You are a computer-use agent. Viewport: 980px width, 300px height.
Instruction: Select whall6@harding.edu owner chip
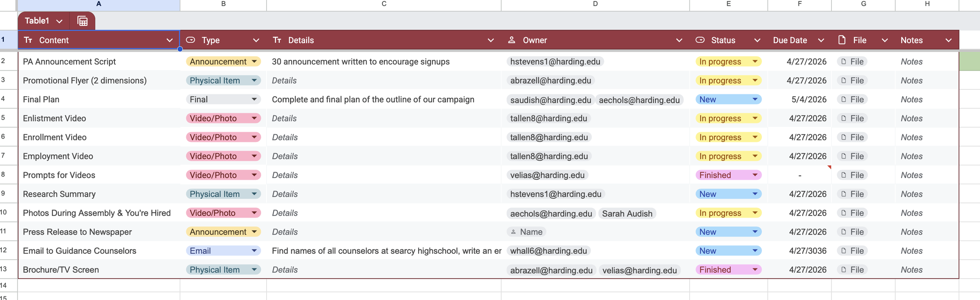[548, 251]
